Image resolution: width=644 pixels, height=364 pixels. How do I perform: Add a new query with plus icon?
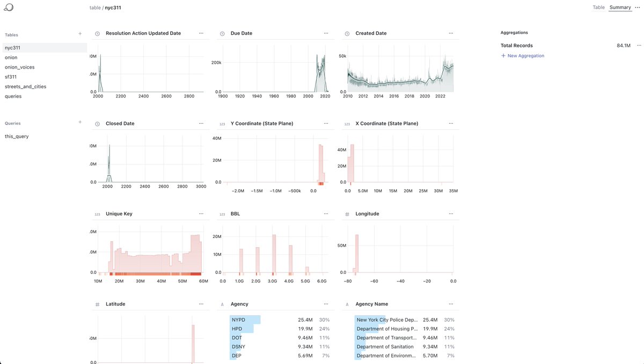(80, 122)
